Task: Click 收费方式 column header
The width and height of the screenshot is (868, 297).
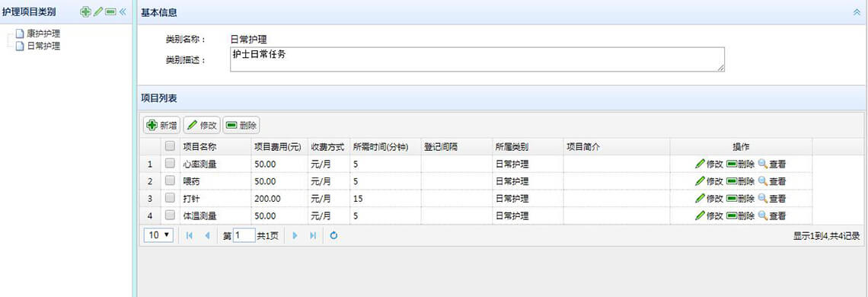Action: (329, 147)
